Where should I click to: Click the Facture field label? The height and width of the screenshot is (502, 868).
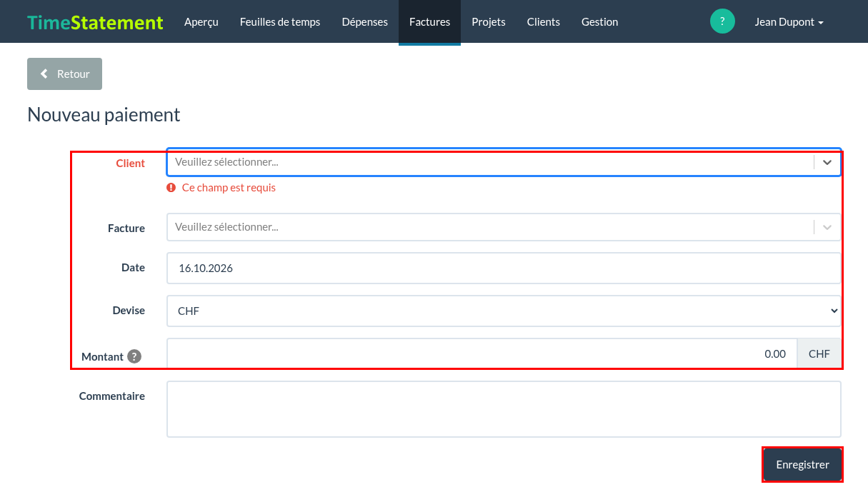[x=126, y=229]
